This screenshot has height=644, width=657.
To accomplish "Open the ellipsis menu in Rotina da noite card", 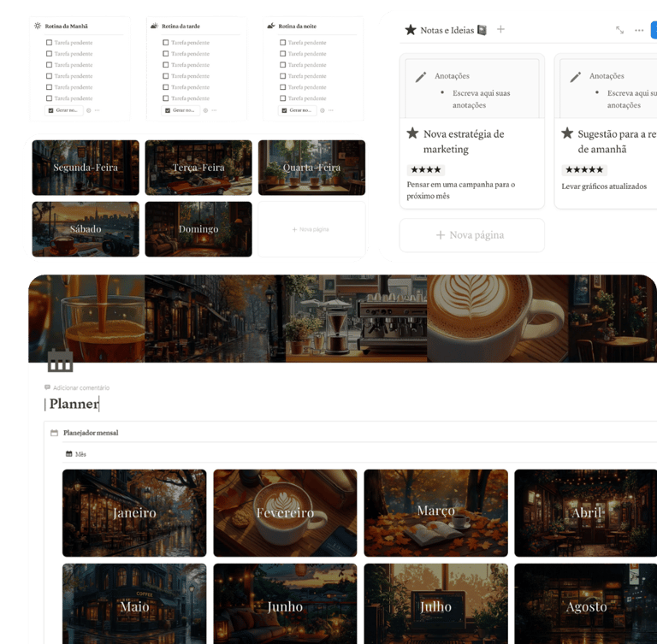I will [331, 110].
